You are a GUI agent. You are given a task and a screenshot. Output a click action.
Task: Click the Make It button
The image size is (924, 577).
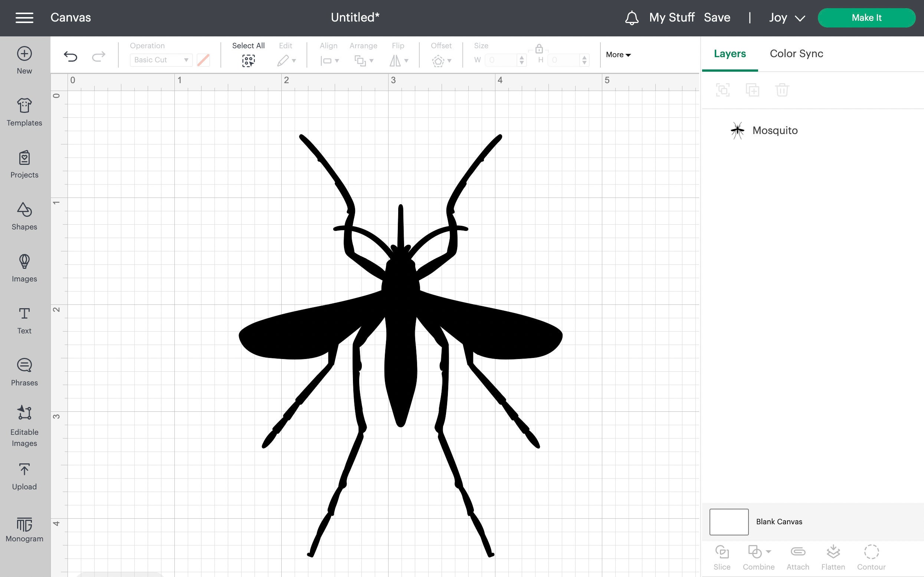coord(866,17)
